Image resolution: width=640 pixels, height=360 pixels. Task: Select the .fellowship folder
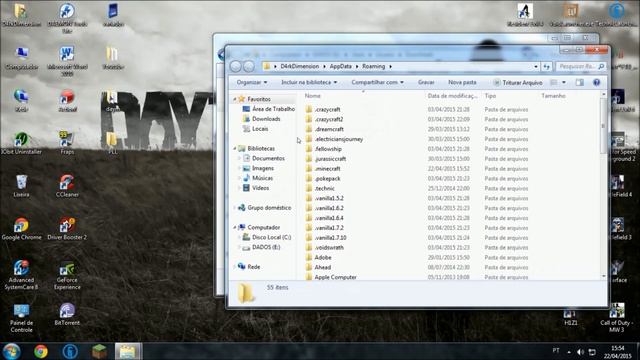[328, 149]
